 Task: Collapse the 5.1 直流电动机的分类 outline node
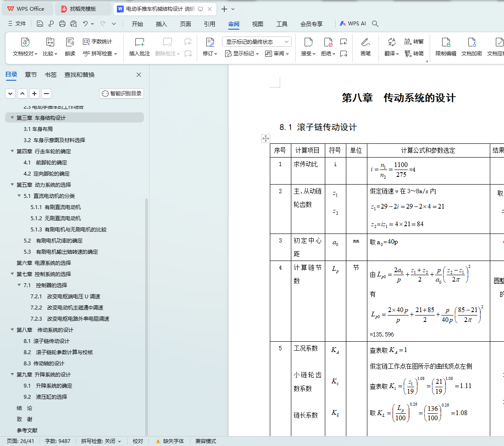click(x=19, y=196)
